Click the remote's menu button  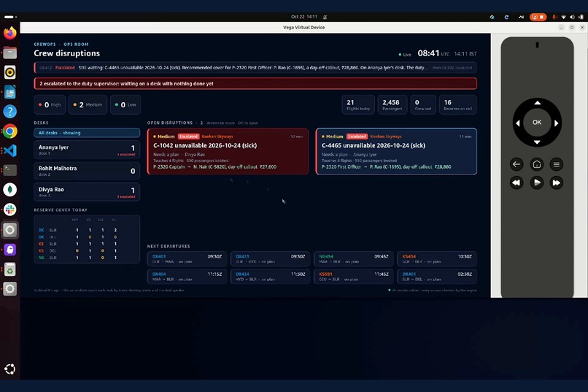(557, 164)
